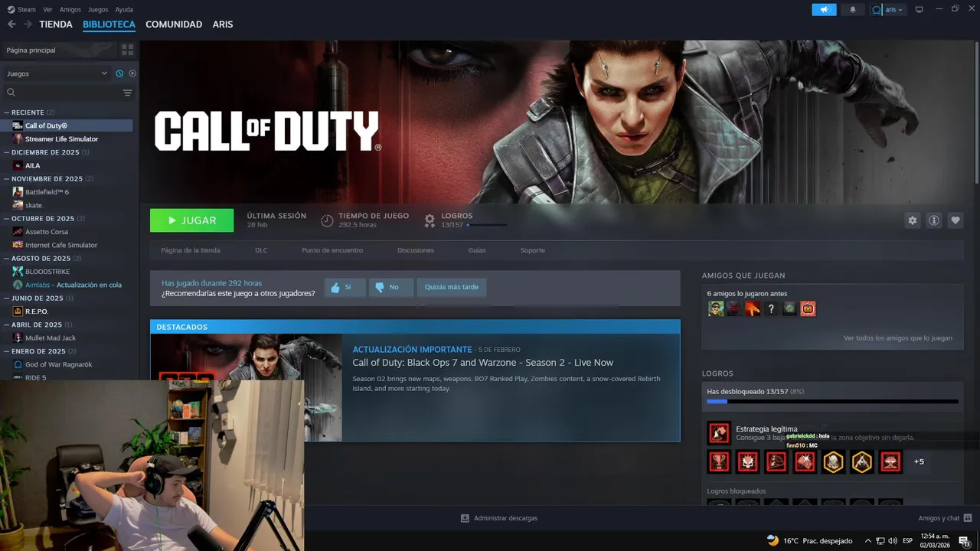Viewport: 980px width, 551px height.
Task: Open the aris account dropdown
Action: tap(887, 9)
